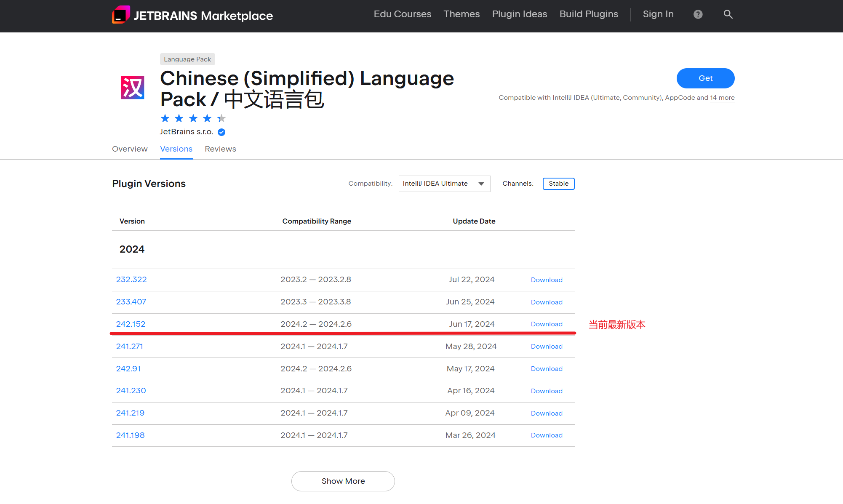The height and width of the screenshot is (504, 843).
Task: Toggle the Stable channel filter
Action: click(x=558, y=184)
